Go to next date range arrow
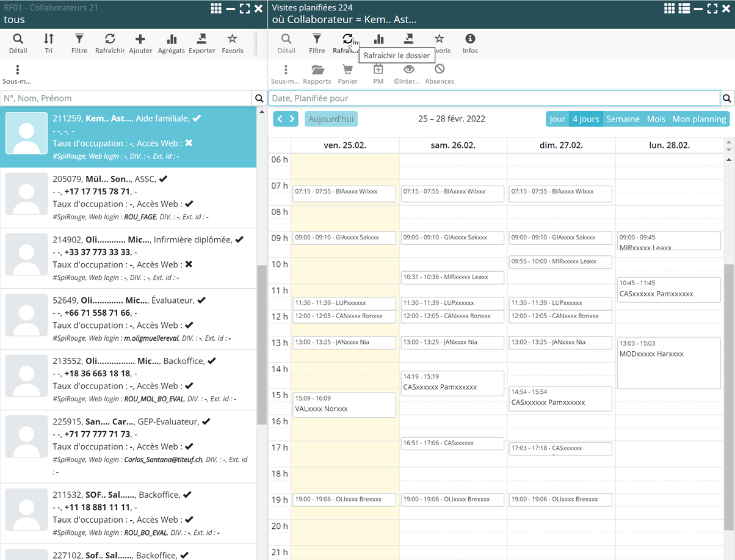 click(292, 119)
